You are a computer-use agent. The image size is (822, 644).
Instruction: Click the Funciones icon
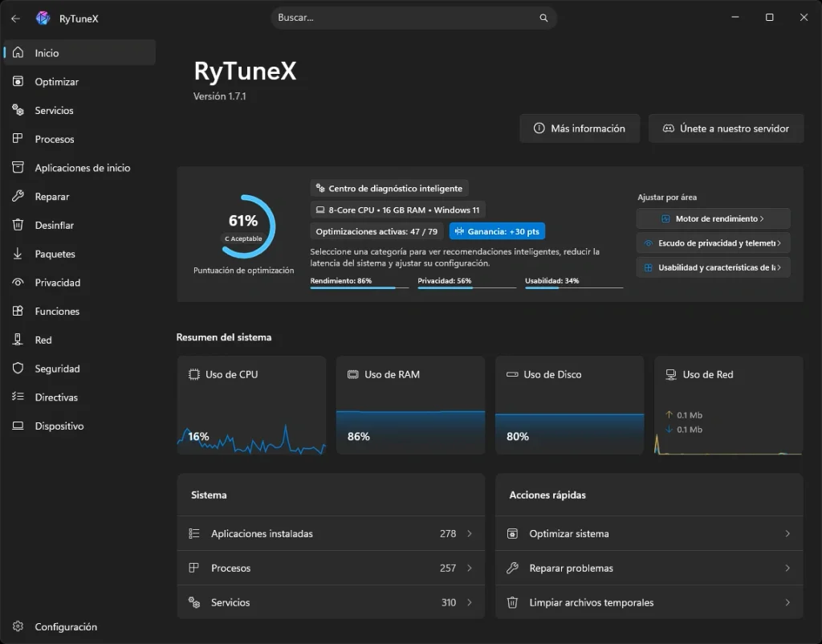point(18,311)
